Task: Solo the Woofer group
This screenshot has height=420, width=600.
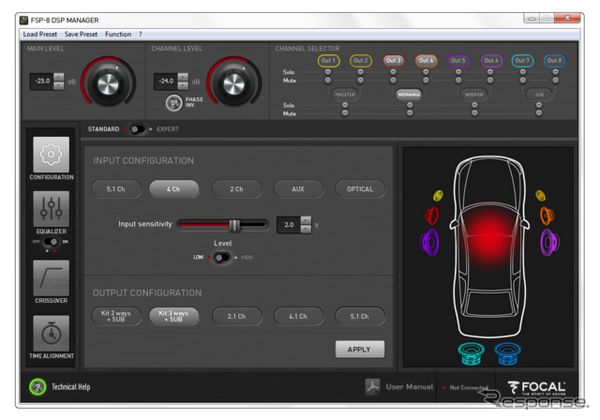Action: click(x=474, y=105)
